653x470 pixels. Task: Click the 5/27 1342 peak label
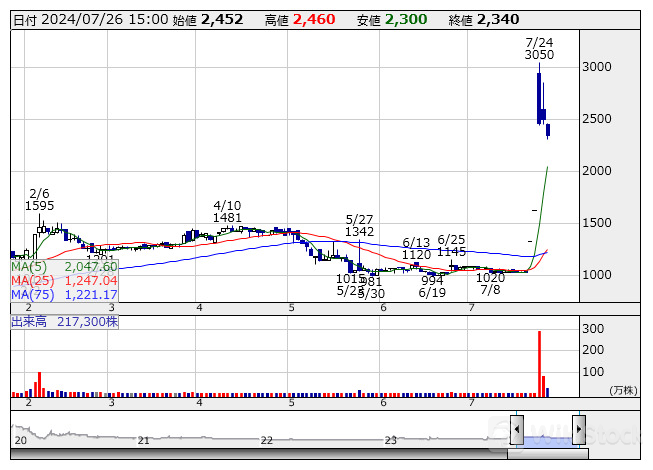(359, 225)
